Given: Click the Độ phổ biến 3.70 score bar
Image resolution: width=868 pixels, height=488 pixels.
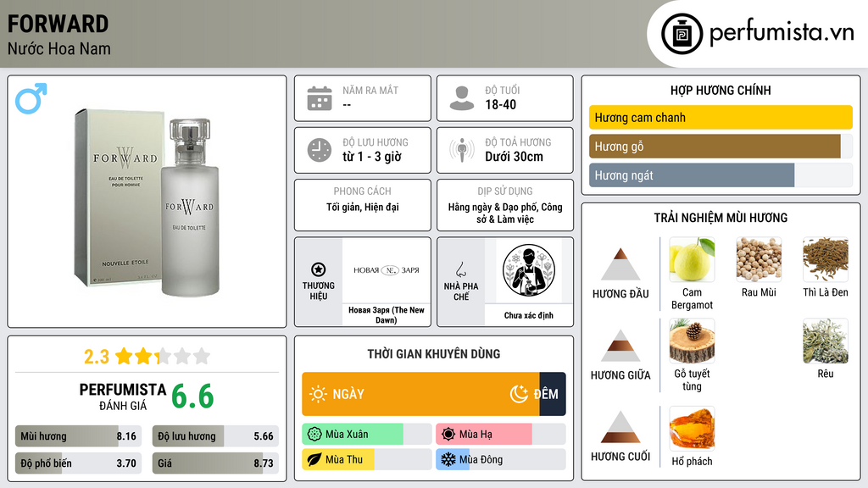Looking at the screenshot, I should [x=78, y=463].
